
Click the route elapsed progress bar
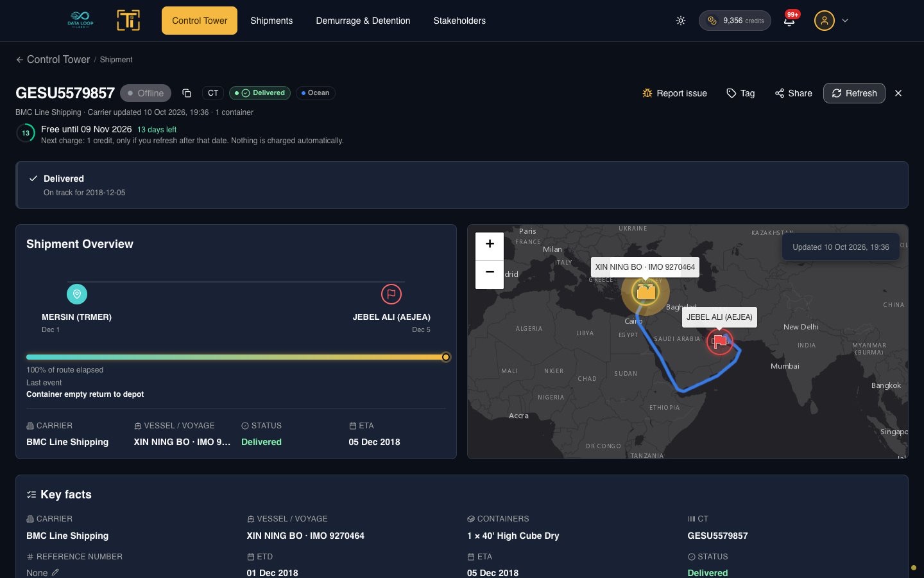tap(236, 357)
